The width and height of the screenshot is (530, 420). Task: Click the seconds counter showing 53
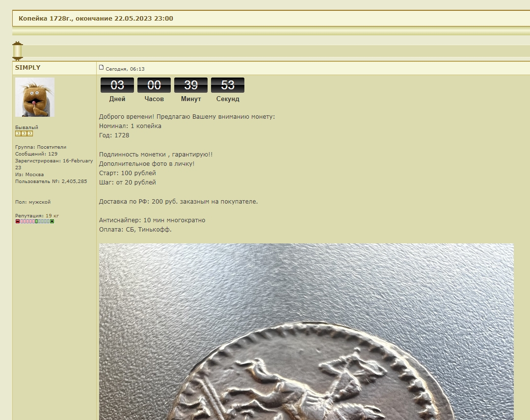coord(228,85)
